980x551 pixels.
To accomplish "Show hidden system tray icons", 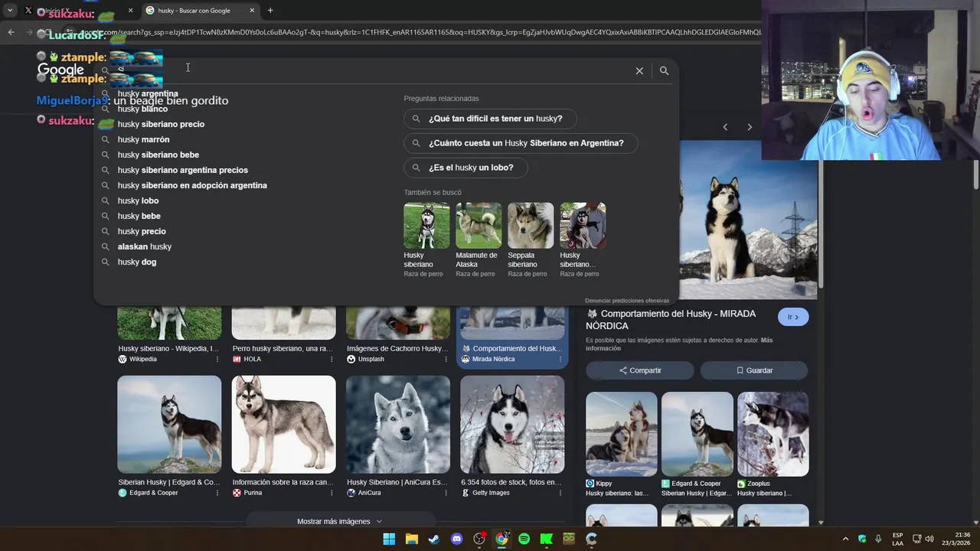I will pyautogui.click(x=845, y=539).
